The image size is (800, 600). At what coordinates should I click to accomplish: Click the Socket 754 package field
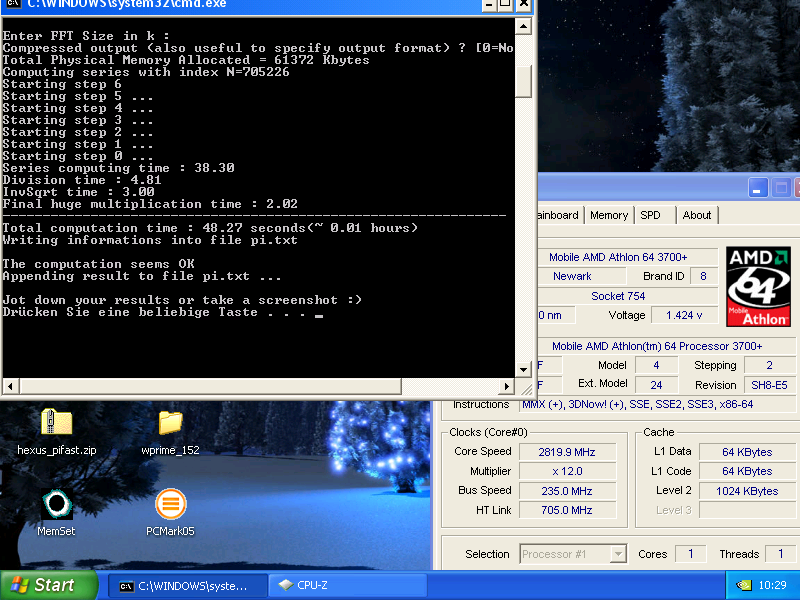628,296
